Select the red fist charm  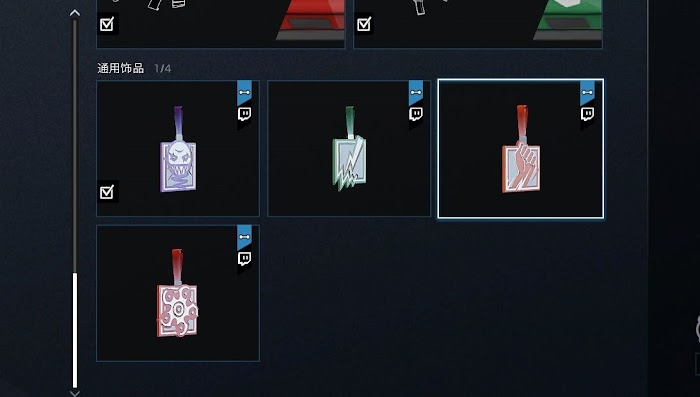(521, 149)
